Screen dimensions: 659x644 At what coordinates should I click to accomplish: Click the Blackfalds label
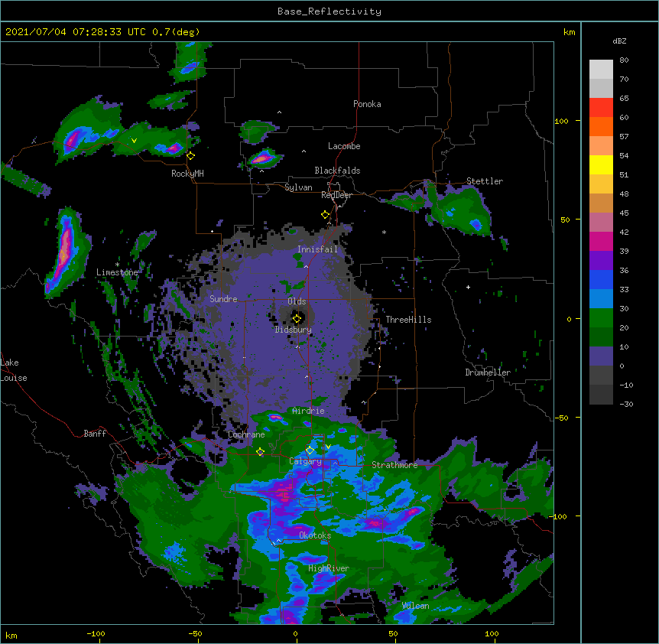coord(337,171)
